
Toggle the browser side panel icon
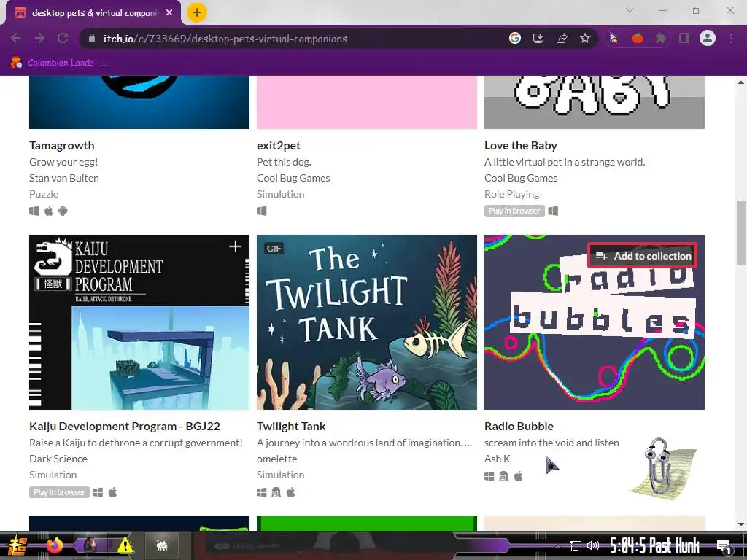point(684,38)
